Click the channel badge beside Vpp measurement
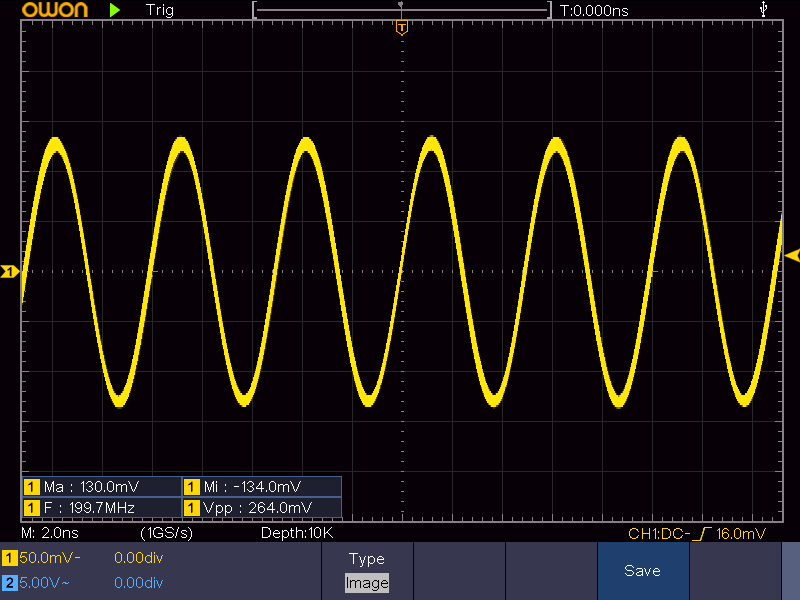800x600 pixels. [x=192, y=508]
